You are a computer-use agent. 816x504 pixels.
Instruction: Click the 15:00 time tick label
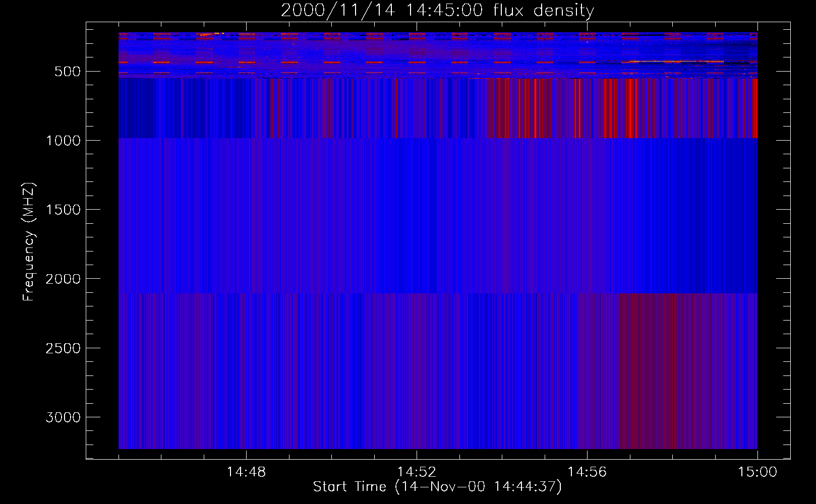(757, 472)
